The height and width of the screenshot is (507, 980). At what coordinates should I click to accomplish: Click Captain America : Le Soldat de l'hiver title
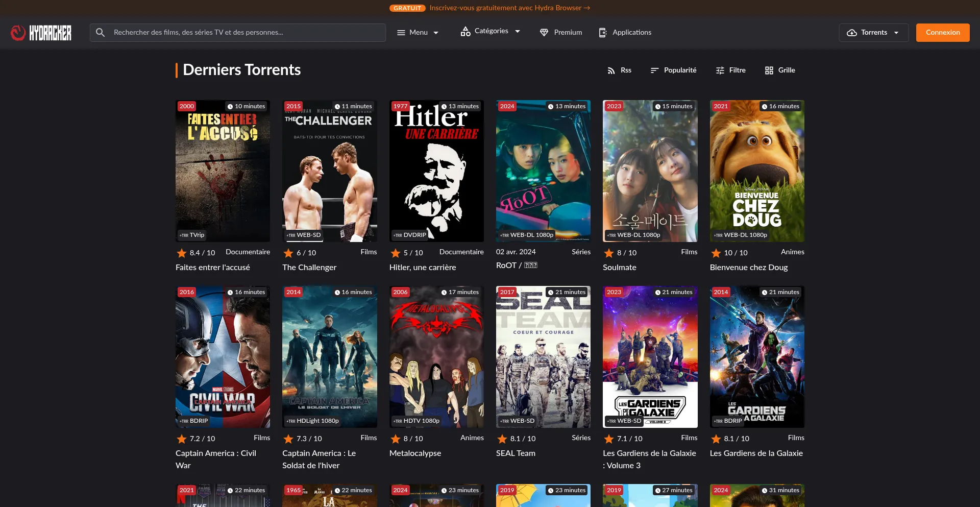(x=319, y=460)
